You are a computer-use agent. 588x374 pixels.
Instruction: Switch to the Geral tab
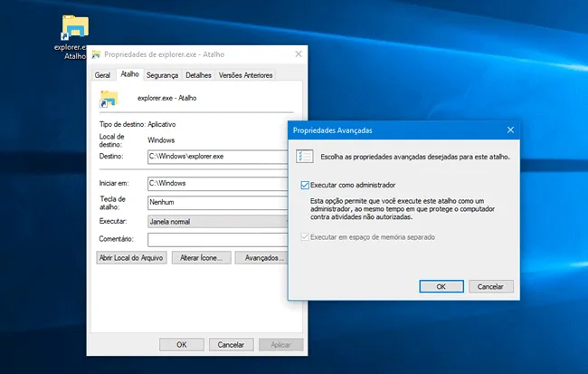(x=103, y=75)
